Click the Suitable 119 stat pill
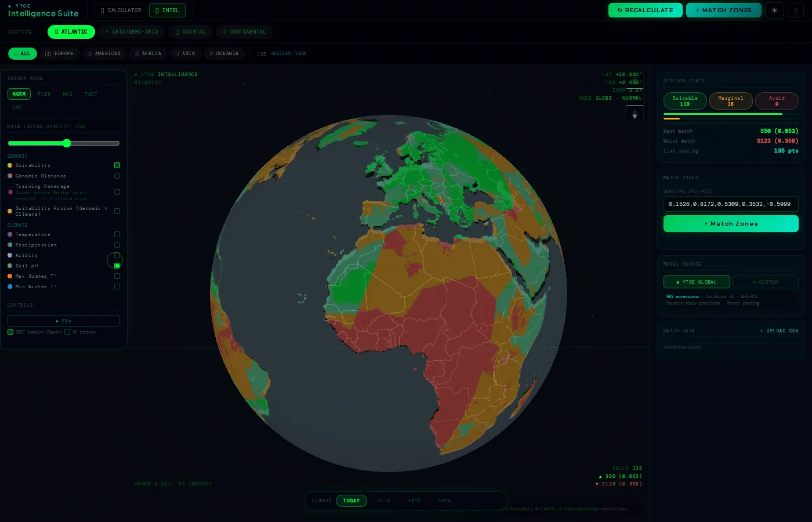The image size is (812, 522). coord(685,101)
